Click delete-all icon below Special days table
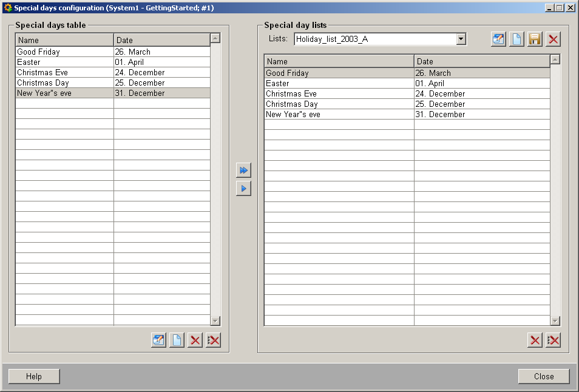 click(213, 340)
